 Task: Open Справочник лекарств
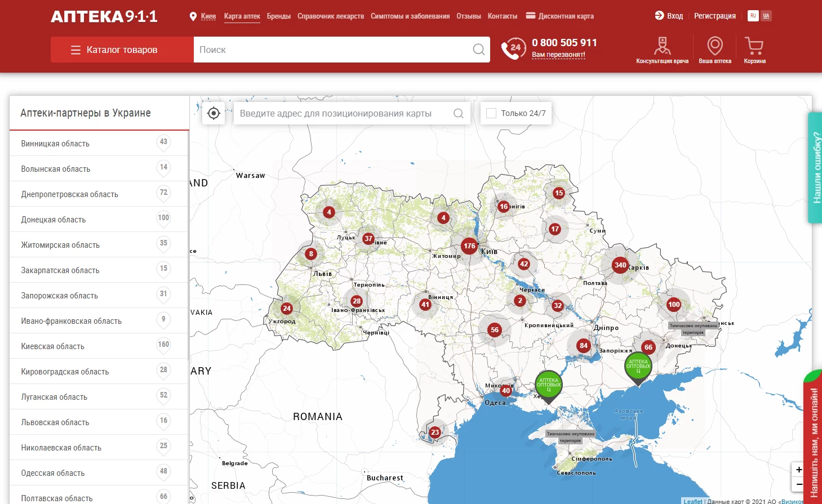[x=331, y=16]
